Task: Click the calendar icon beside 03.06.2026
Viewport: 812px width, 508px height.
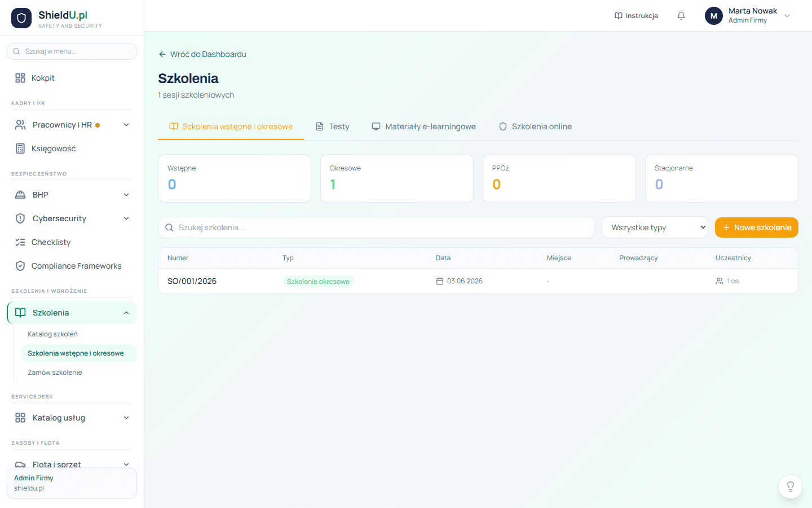Action: coord(440,281)
